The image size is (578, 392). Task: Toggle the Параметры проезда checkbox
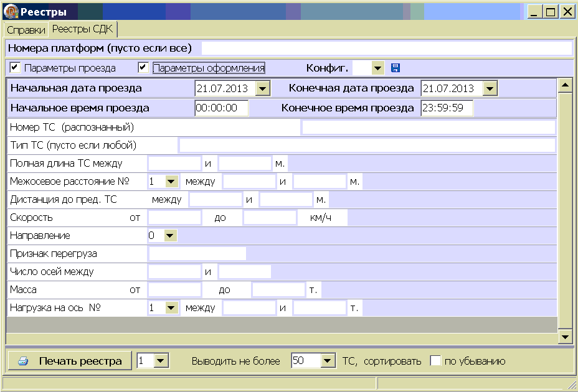click(15, 67)
